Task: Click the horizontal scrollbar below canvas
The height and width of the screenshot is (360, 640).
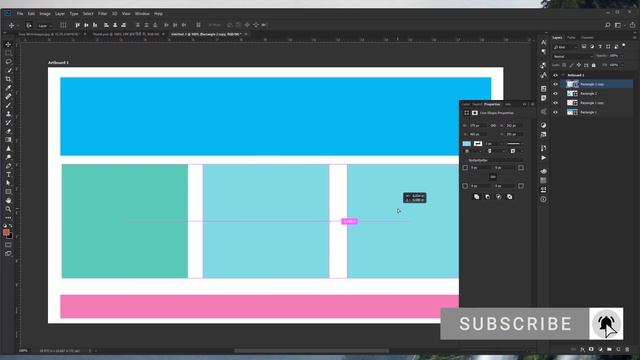Action: 311,351
